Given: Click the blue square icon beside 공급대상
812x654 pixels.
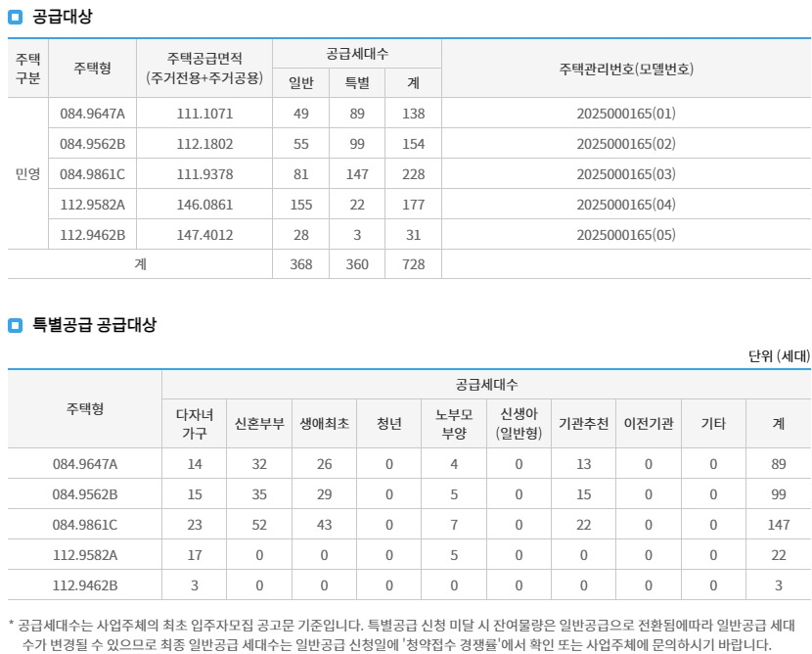Looking at the screenshot, I should point(14,17).
